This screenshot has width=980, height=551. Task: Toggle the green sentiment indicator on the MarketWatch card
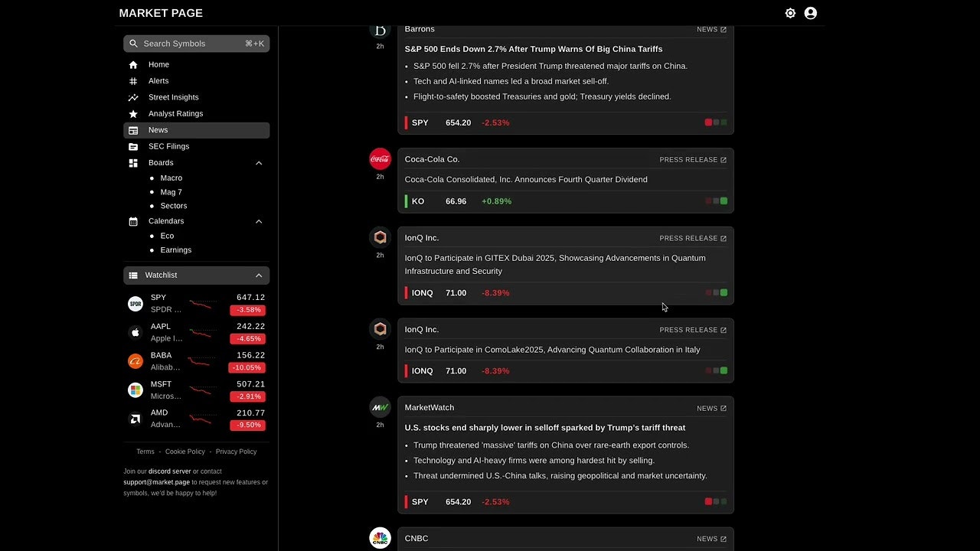[x=725, y=501]
